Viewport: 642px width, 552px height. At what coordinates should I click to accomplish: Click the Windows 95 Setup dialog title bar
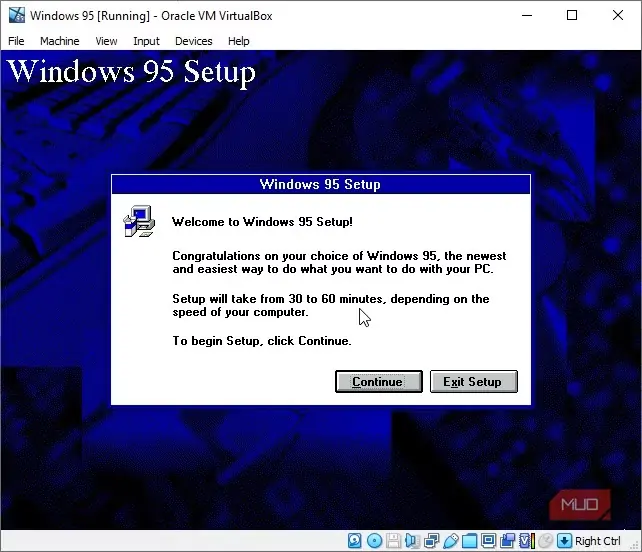point(321,184)
